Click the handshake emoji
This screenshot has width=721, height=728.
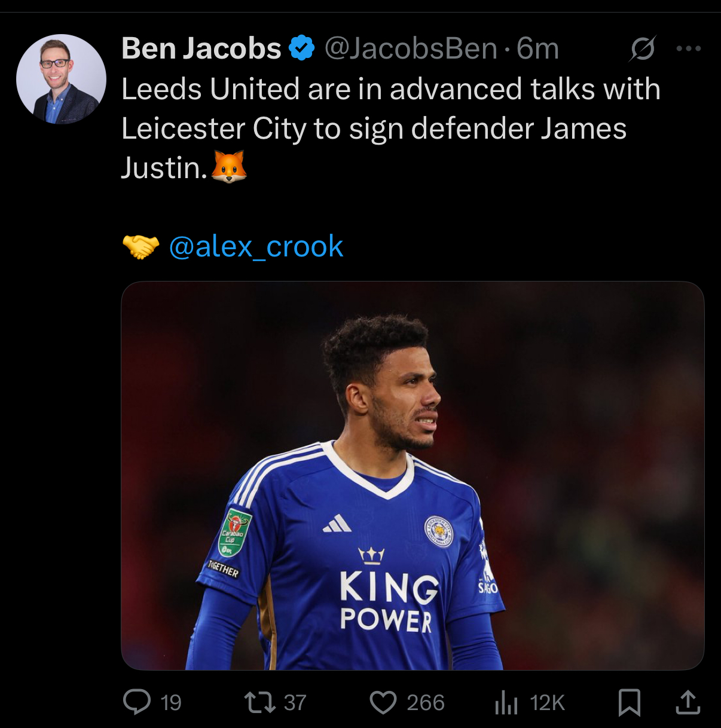(x=141, y=246)
